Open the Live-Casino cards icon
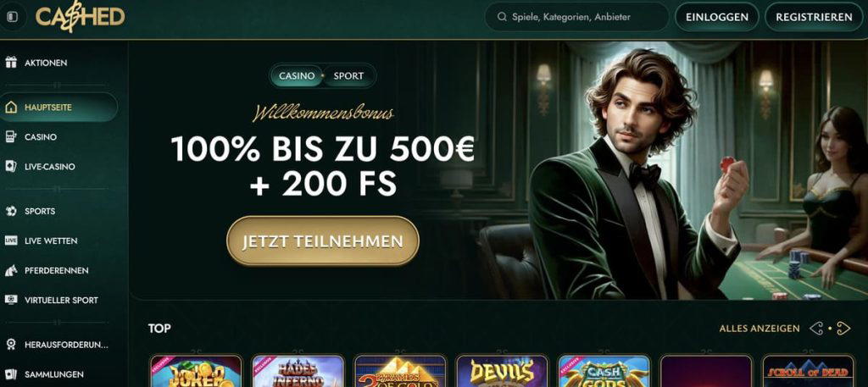Image resolution: width=868 pixels, height=387 pixels. [x=11, y=167]
